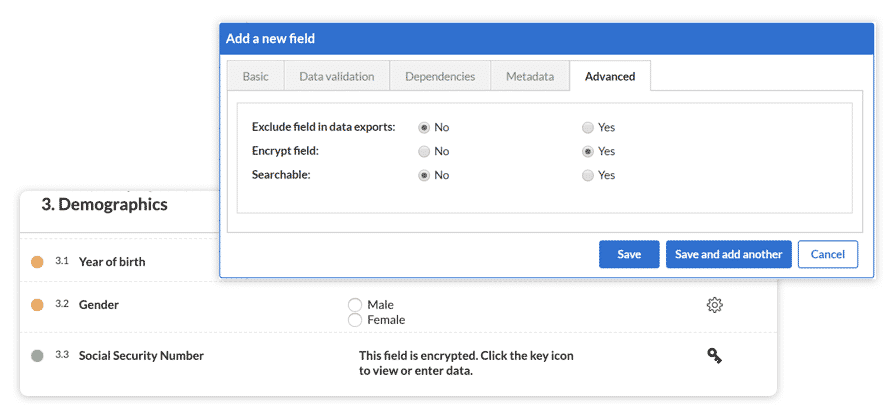Select the Female gender radio button
Screen dimensions: 896x416
point(354,320)
